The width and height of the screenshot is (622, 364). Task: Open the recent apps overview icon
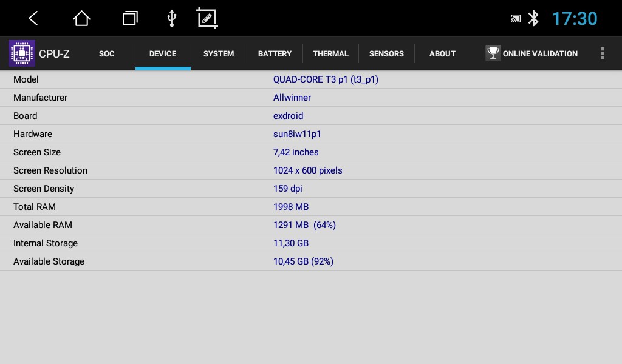[130, 18]
